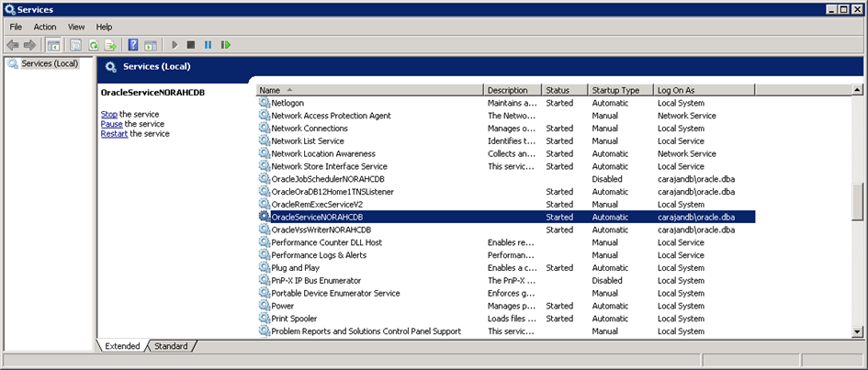This screenshot has width=868, height=370.
Task: Click gear icon beside OracleServiceNORAHCDB
Action: [x=264, y=217]
